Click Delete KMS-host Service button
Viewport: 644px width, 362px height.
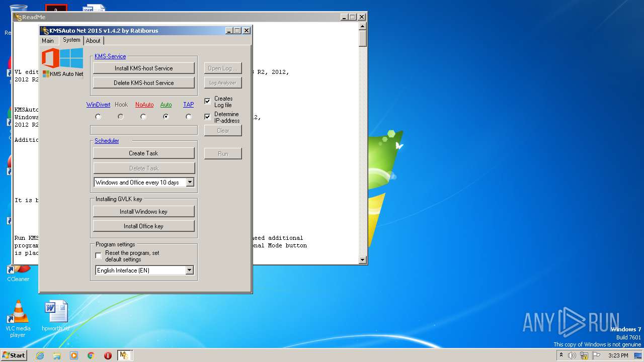click(144, 82)
